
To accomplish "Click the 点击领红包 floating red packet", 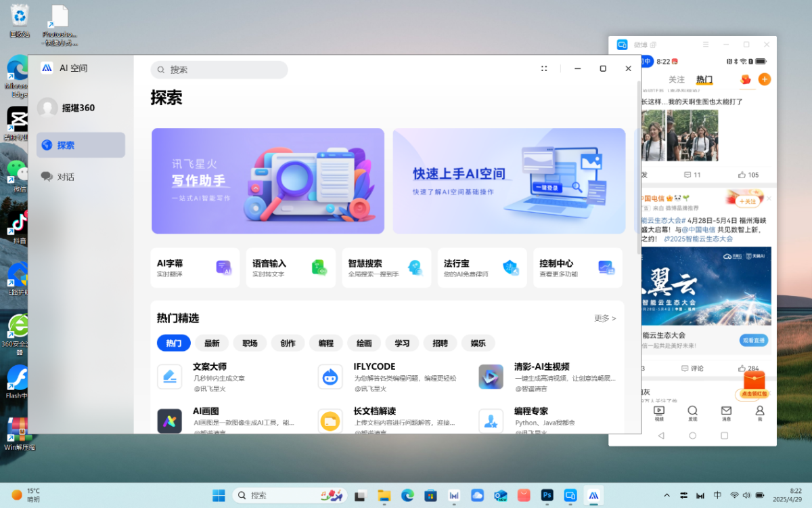I will pos(753,385).
